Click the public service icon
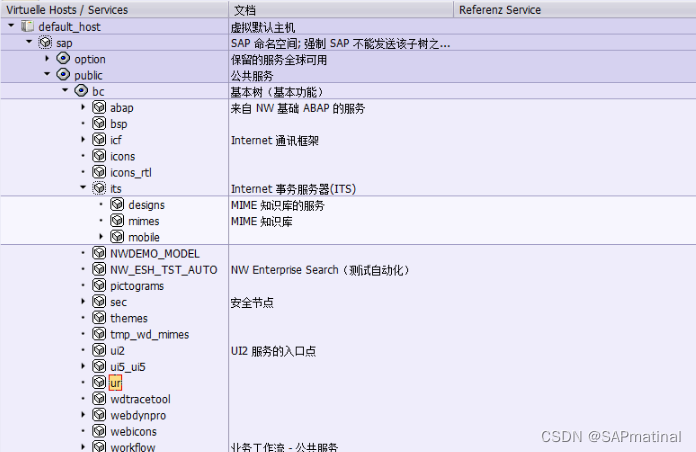 63,75
